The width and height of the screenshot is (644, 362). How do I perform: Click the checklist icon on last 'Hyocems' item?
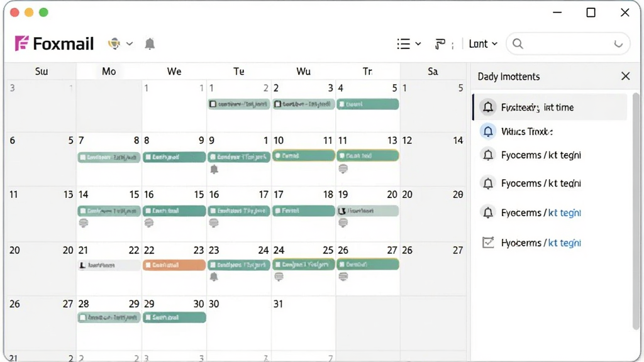pyautogui.click(x=488, y=243)
